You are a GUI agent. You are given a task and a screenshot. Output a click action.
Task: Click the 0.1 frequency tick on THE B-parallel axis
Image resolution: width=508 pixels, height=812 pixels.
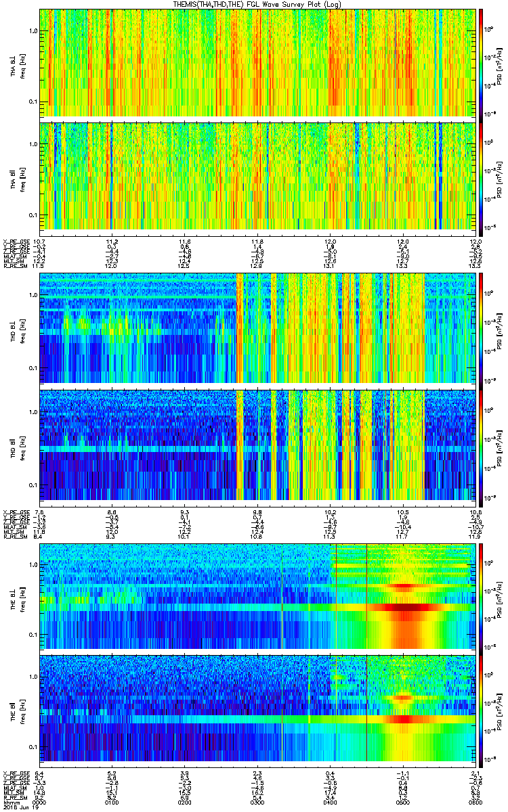click(33, 746)
